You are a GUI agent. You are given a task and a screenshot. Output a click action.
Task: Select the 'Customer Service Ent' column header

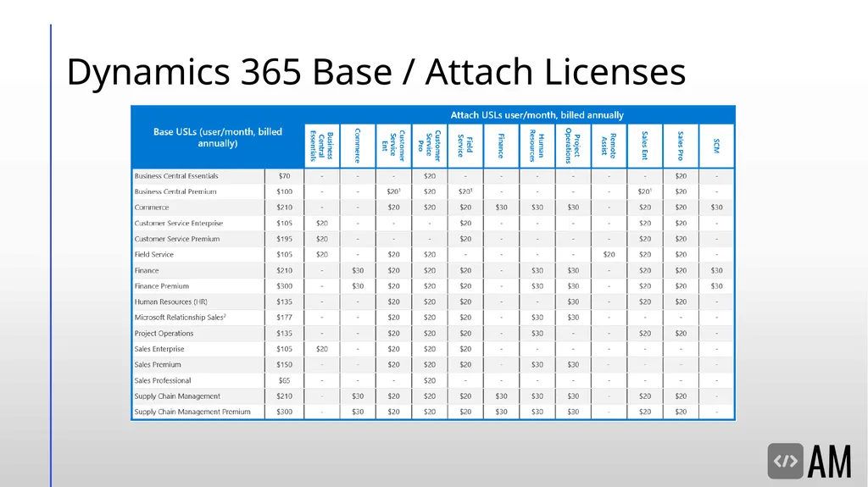click(393, 146)
